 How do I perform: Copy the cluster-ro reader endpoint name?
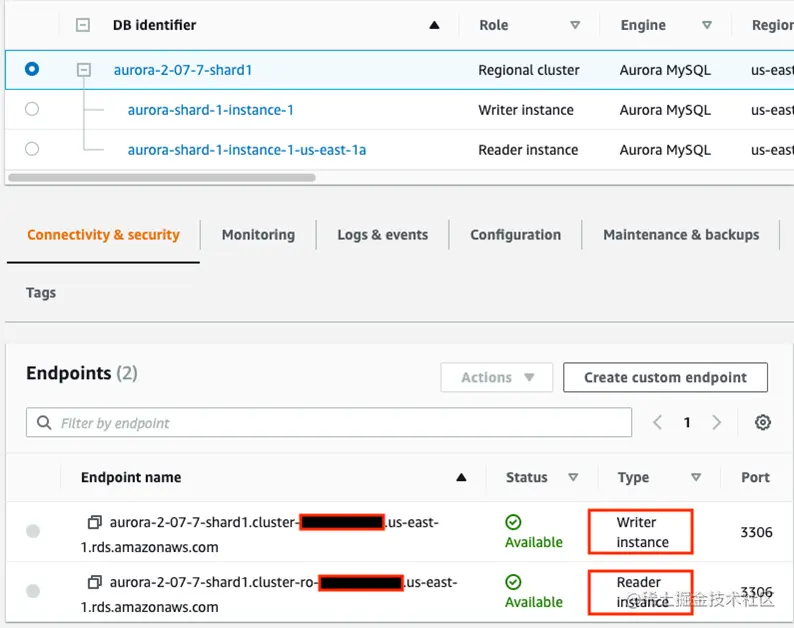pyautogui.click(x=95, y=582)
